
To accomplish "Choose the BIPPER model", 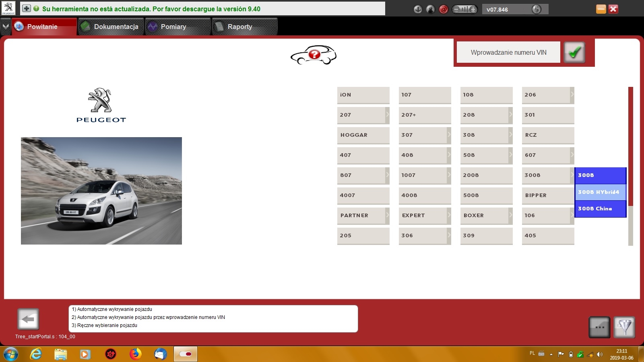I will point(548,195).
